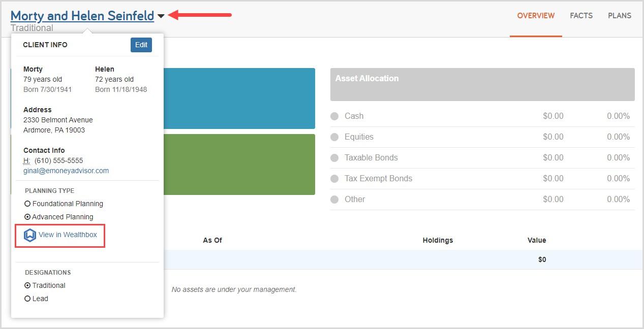This screenshot has height=329, width=644.
Task: Switch to the Facts tab
Action: tap(581, 16)
